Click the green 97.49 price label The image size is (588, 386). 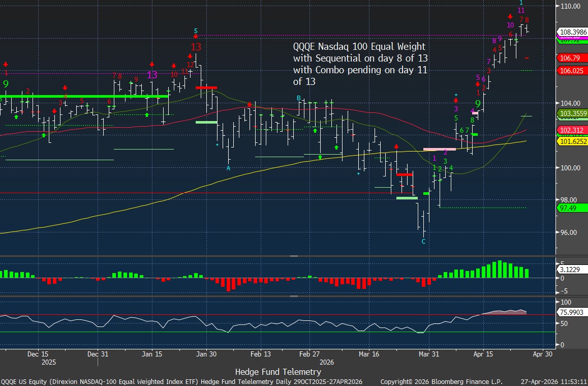click(x=567, y=208)
